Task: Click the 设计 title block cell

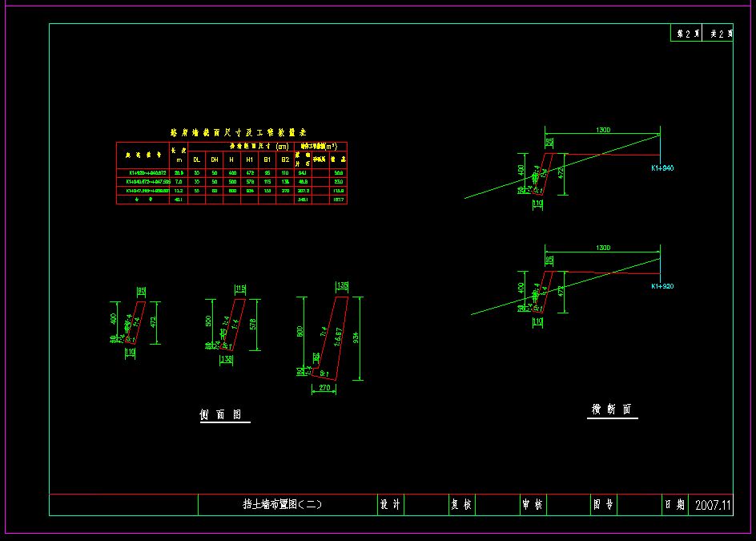Action: pyautogui.click(x=390, y=505)
